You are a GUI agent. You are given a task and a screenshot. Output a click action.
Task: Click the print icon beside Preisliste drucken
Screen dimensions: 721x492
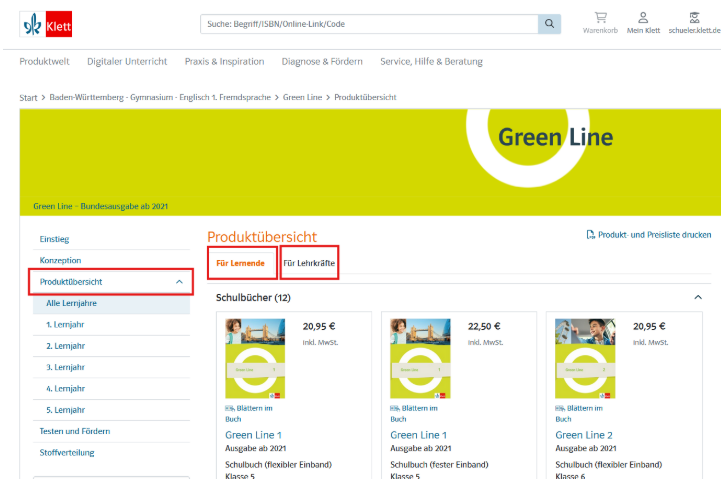tap(590, 235)
